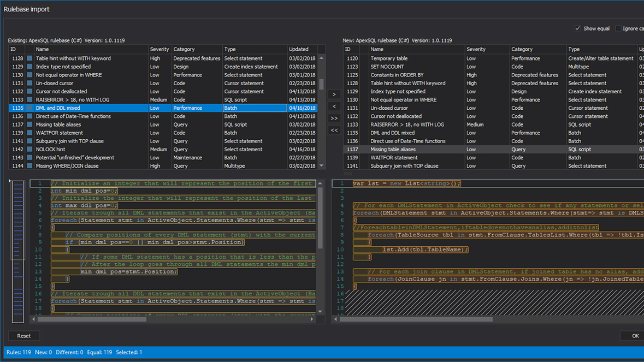Move rule back to existing rulebase with < button
This screenshot has height=362, width=644.
334,106
